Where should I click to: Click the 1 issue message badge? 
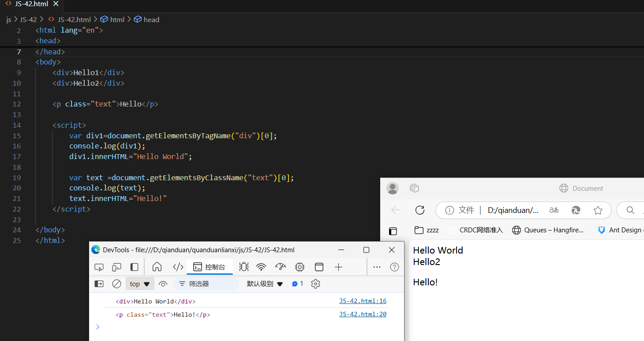[298, 284]
